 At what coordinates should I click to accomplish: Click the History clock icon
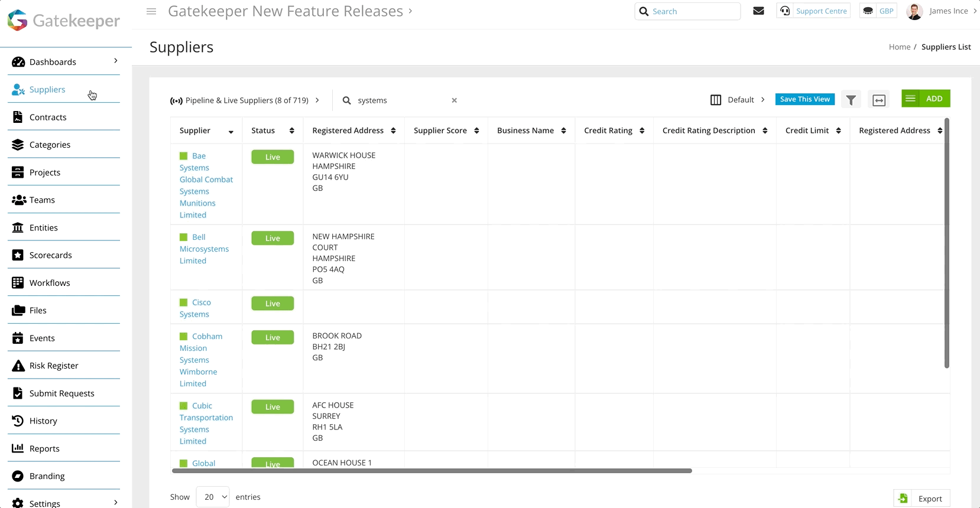tap(18, 421)
